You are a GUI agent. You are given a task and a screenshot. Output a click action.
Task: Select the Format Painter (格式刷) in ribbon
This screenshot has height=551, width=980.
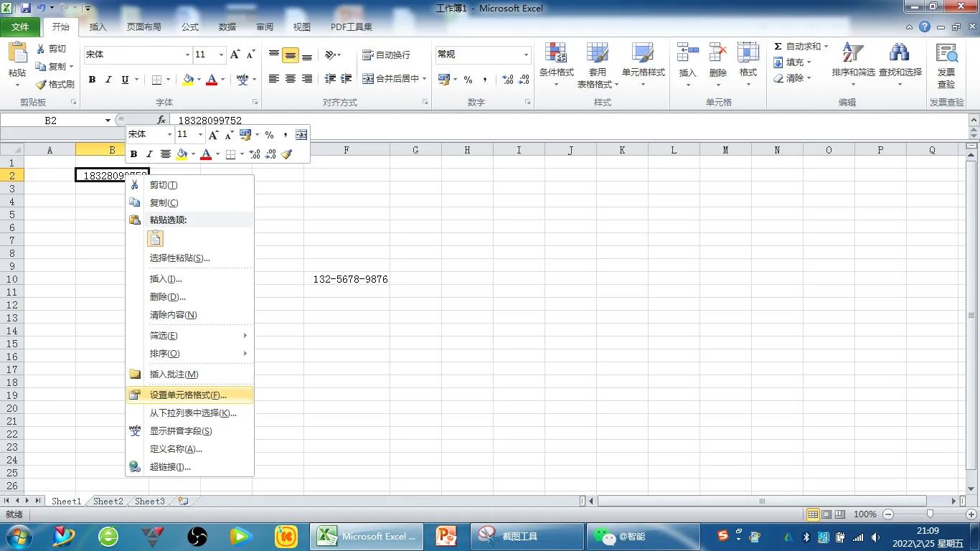[55, 84]
